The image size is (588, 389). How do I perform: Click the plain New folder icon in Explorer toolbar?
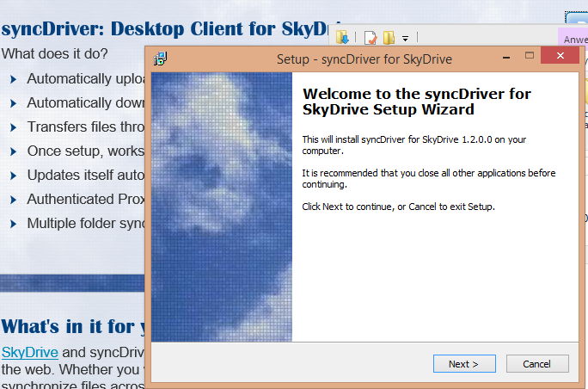[389, 38]
